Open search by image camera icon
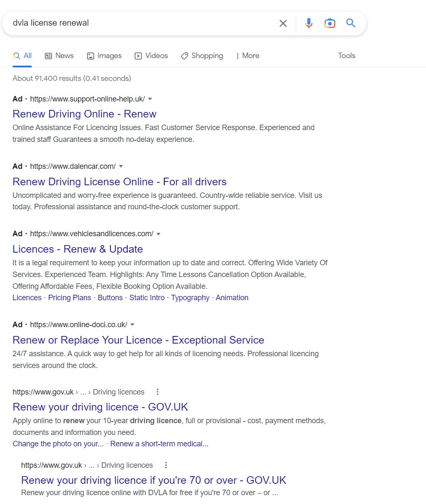426x504 pixels. tap(330, 23)
